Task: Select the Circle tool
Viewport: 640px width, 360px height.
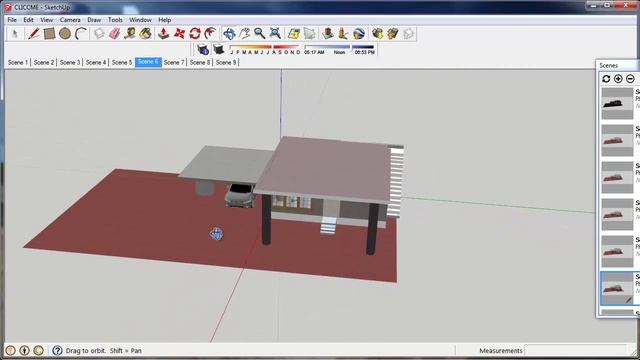Action: pyautogui.click(x=65, y=34)
